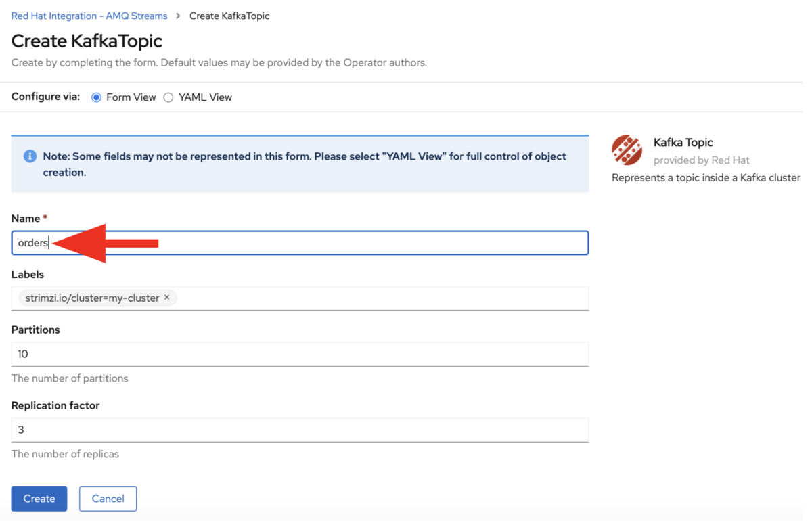This screenshot has height=521, width=812.
Task: Click the Create KafkaTopic page heading
Action: (x=87, y=41)
